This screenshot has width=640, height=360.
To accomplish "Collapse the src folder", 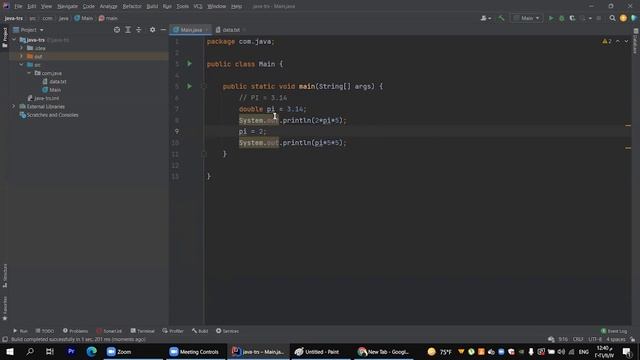I will tap(22, 65).
